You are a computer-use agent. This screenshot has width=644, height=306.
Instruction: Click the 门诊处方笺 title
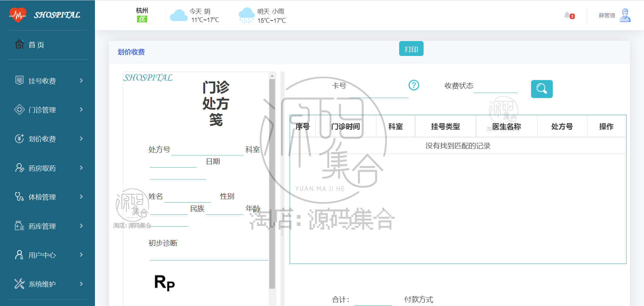(216, 103)
